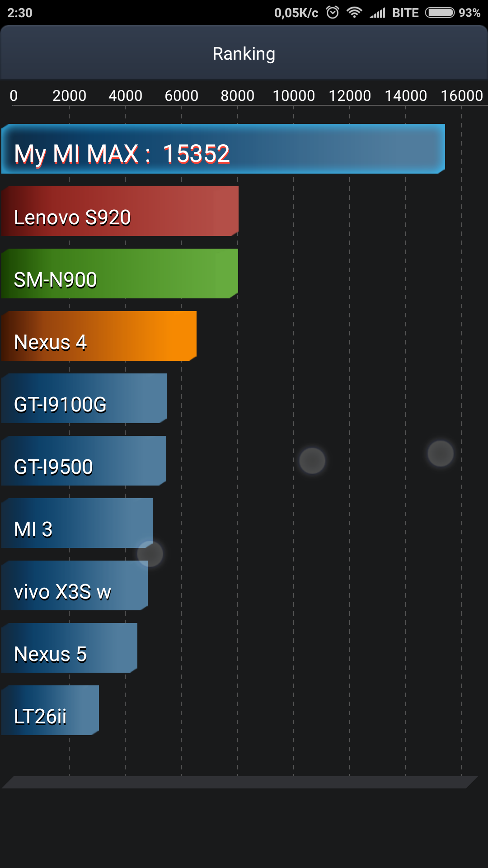
Task: Tap the Ranking title header
Action: point(244,54)
